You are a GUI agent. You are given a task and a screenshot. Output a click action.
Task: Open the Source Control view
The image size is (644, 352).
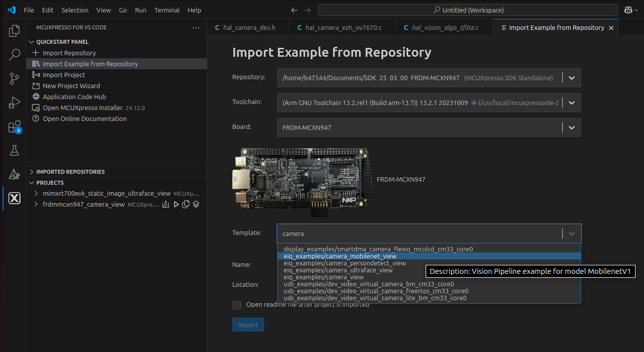tap(14, 78)
